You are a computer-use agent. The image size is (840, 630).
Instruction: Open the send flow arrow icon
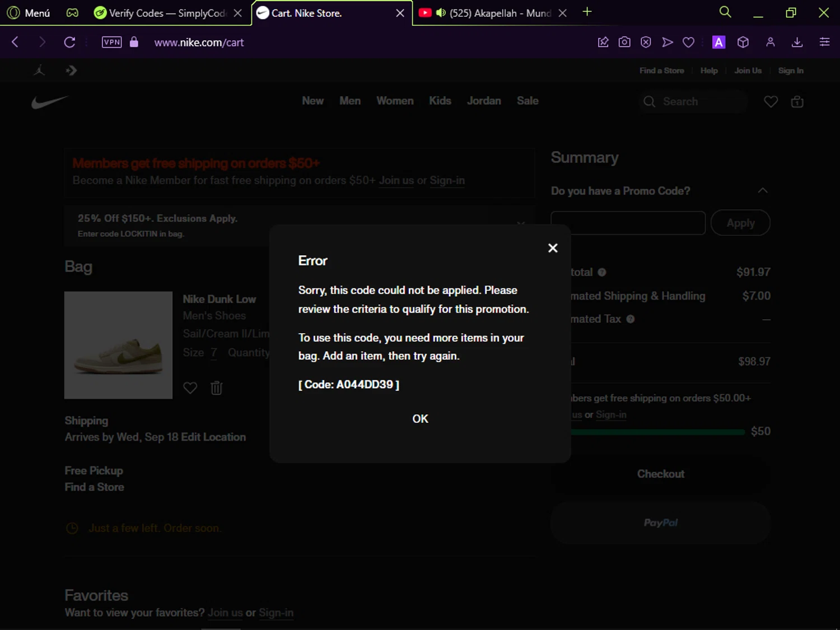click(667, 42)
